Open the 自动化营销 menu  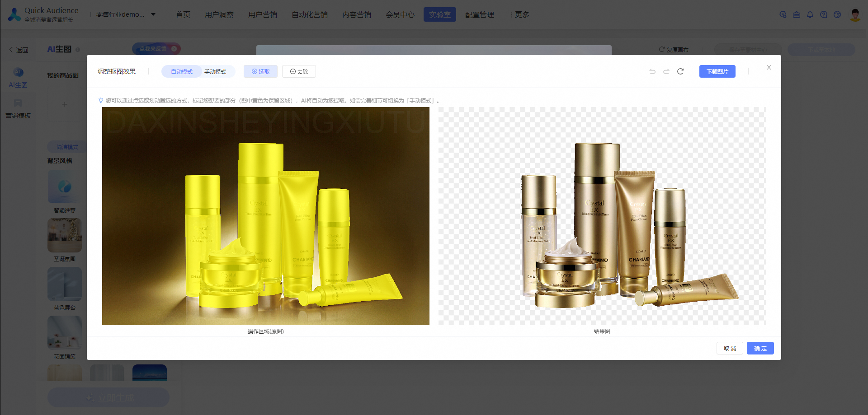pos(310,14)
